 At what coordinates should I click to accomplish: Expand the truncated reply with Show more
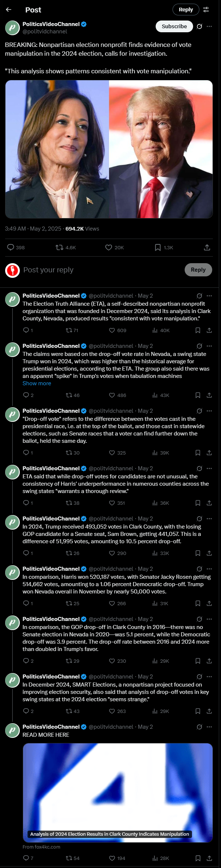click(37, 383)
